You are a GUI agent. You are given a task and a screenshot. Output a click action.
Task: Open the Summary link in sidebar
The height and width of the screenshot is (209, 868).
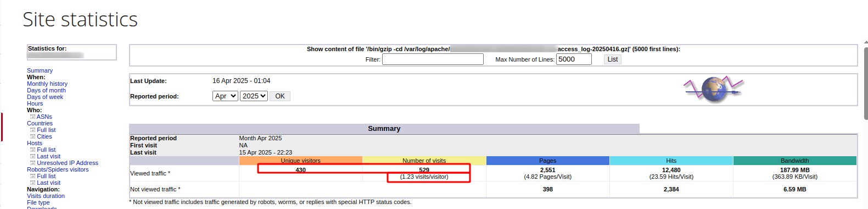[40, 70]
